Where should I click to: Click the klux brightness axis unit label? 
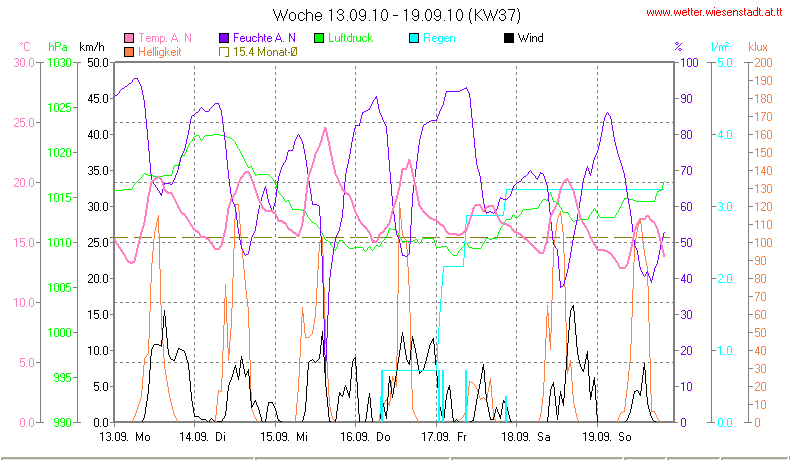point(758,47)
